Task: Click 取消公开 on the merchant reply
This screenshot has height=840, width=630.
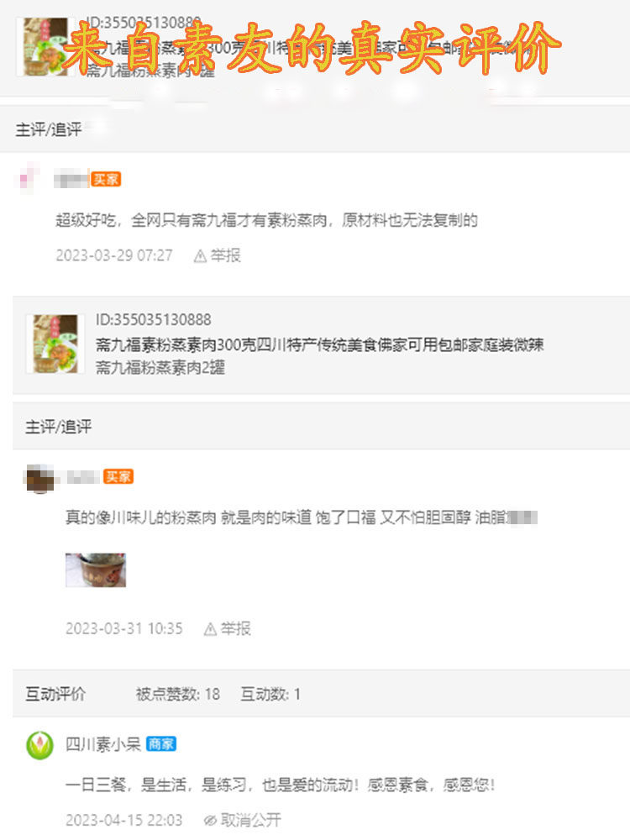Action: (250, 820)
